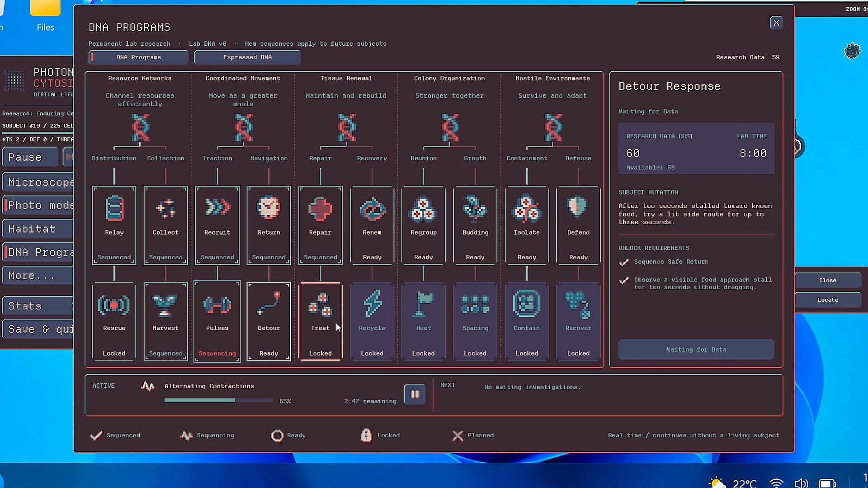The width and height of the screenshot is (868, 488).
Task: Select the Collect program card
Action: point(165,225)
